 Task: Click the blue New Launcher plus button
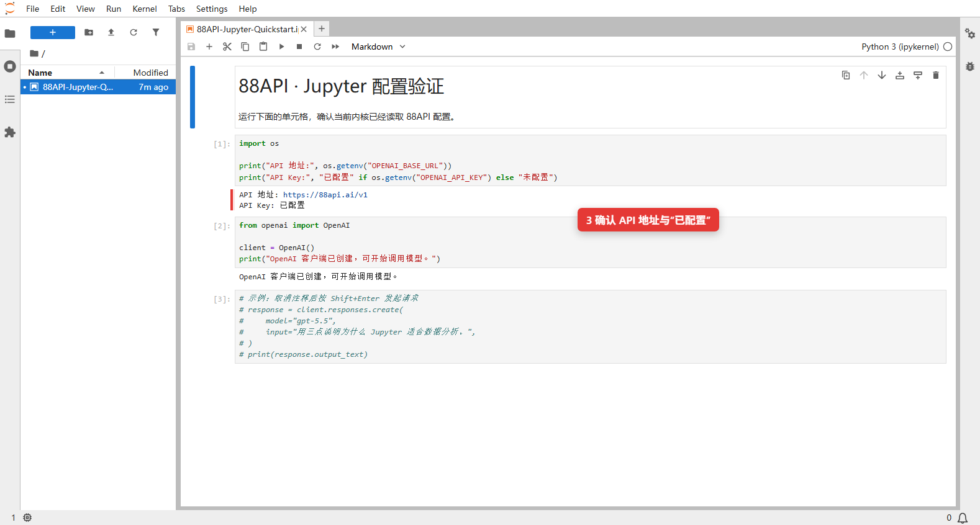pyautogui.click(x=53, y=32)
